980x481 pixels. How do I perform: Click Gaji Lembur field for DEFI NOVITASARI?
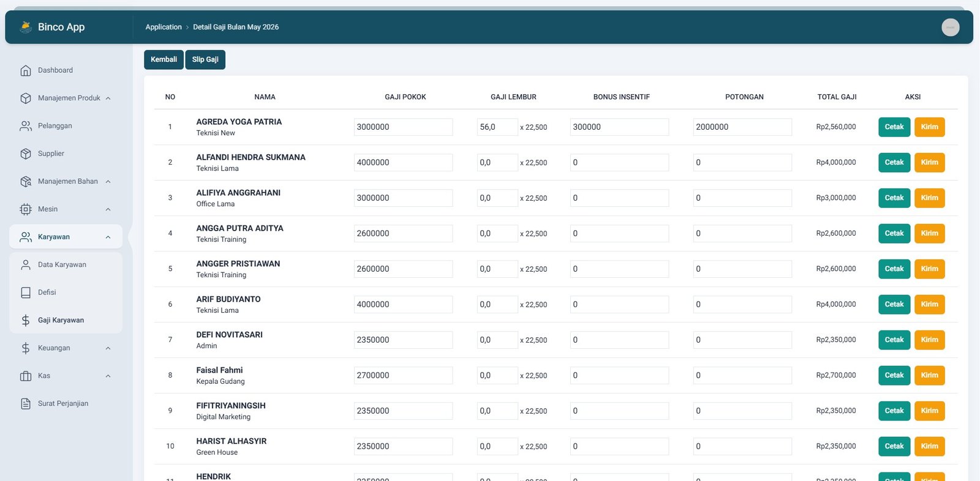497,340
